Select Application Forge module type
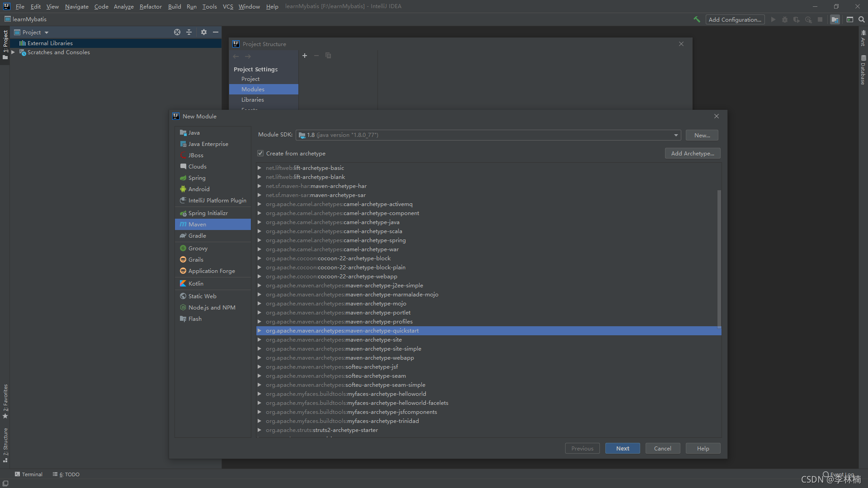868x488 pixels. pos(213,271)
